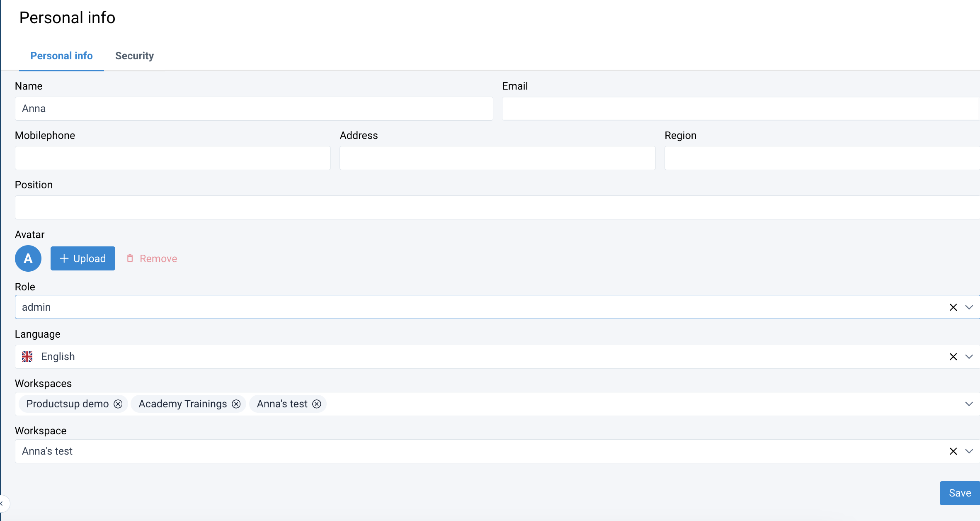Remove the Academy Trainings workspace tag

[236, 404]
